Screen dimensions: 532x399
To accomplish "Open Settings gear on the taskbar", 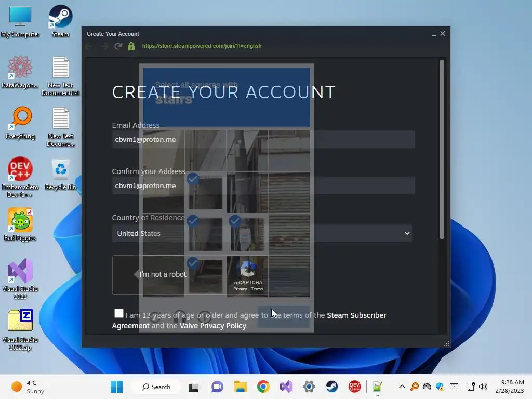I will [x=309, y=387].
